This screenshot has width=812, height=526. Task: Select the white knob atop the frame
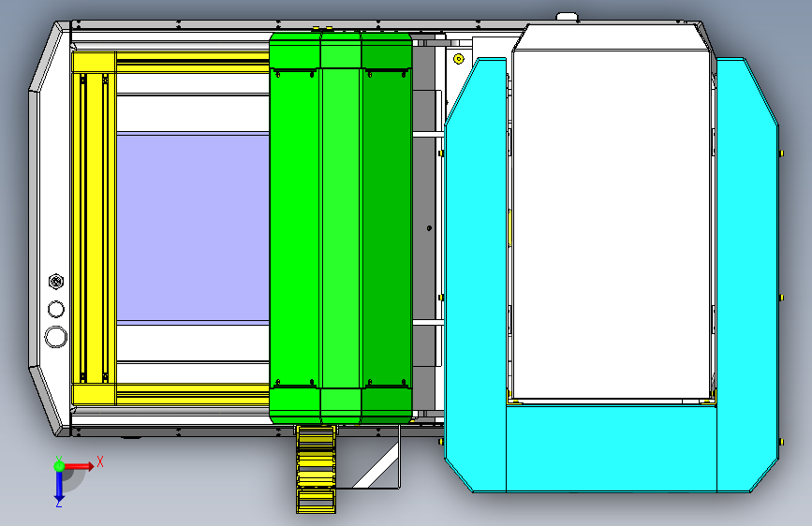point(567,17)
